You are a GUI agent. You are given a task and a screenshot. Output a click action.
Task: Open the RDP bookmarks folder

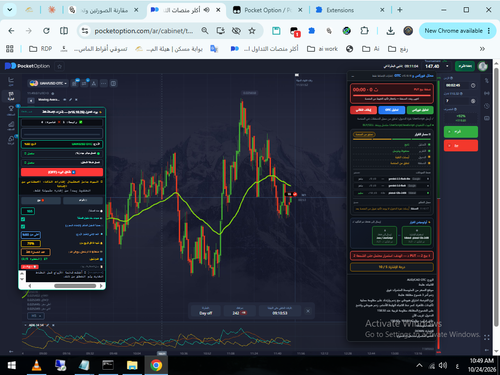41,49
